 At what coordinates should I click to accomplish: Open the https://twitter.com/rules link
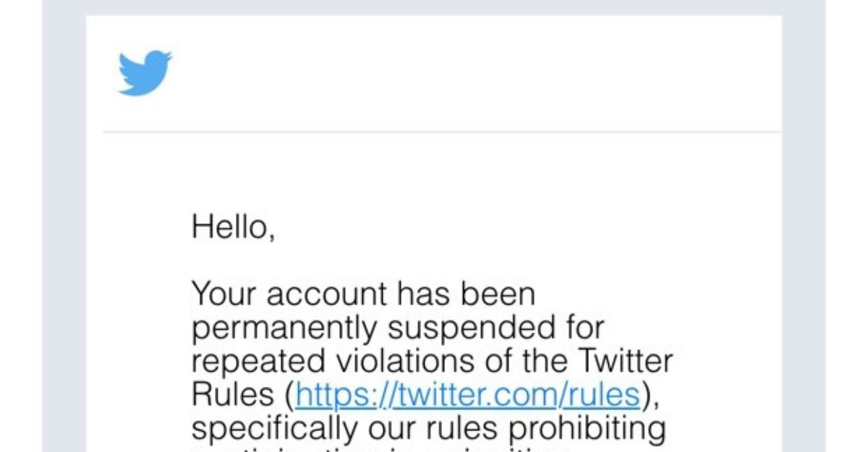[468, 394]
